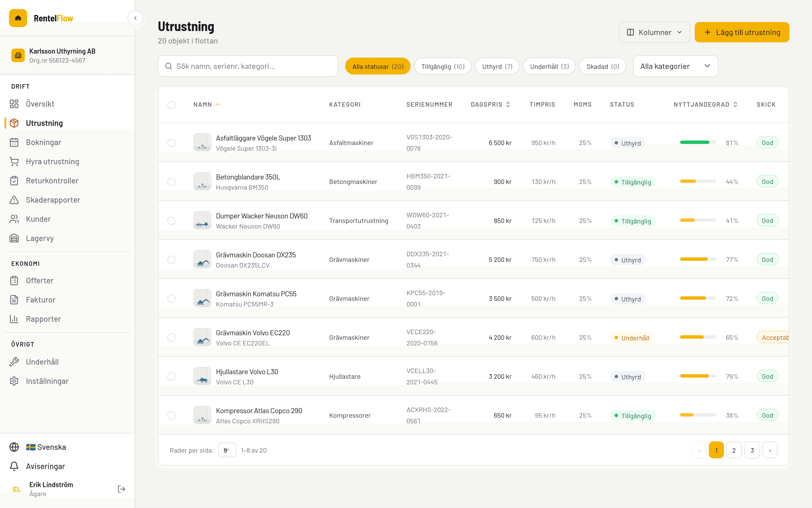Image resolution: width=812 pixels, height=508 pixels.
Task: Click the 65% utilization bar for Volvo EC220
Action: 698,337
